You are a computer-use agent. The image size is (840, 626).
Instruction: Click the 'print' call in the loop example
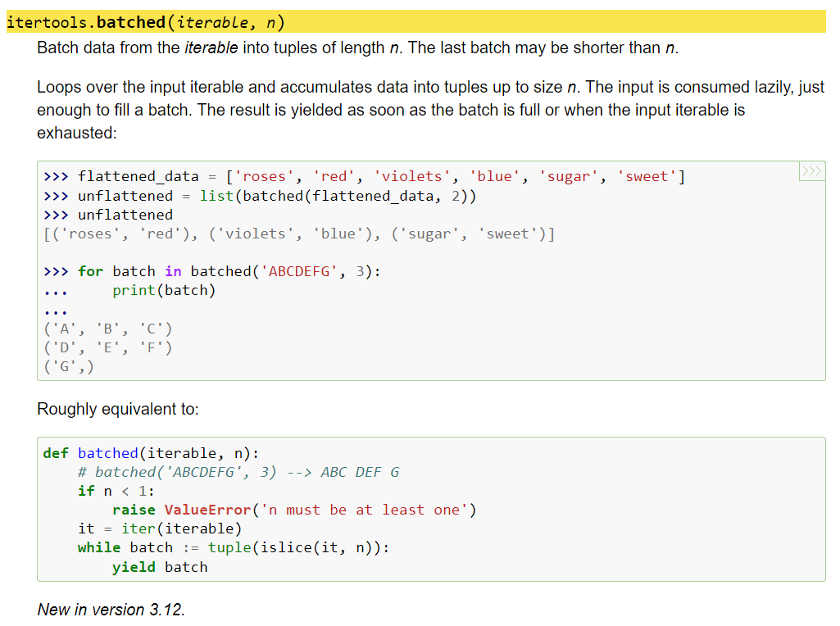coord(134,290)
